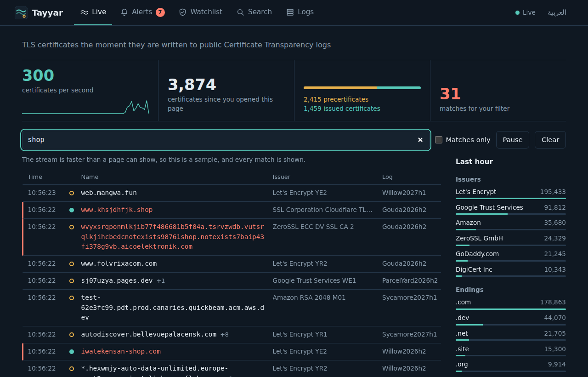Toggle the Matches only checkbox

coord(439,140)
